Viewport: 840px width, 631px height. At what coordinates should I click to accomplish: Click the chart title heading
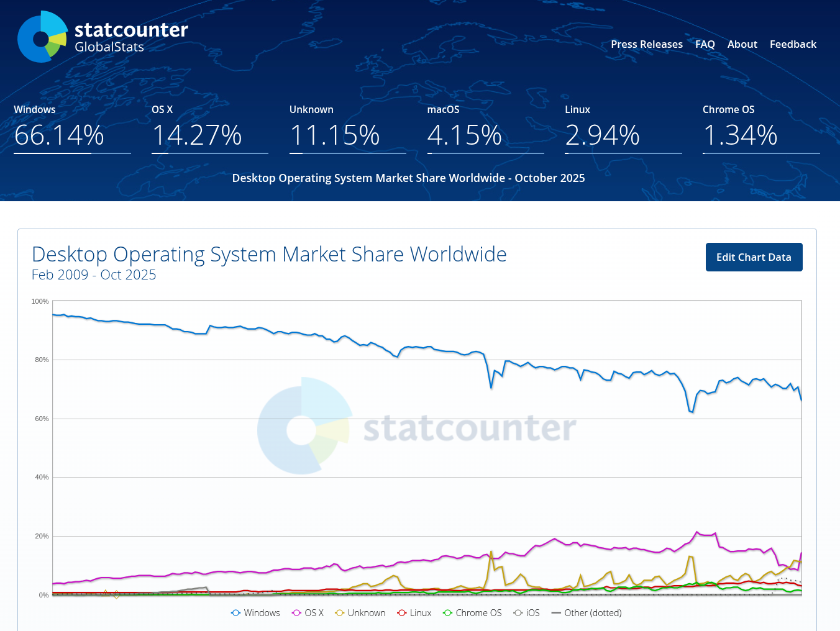pos(269,255)
